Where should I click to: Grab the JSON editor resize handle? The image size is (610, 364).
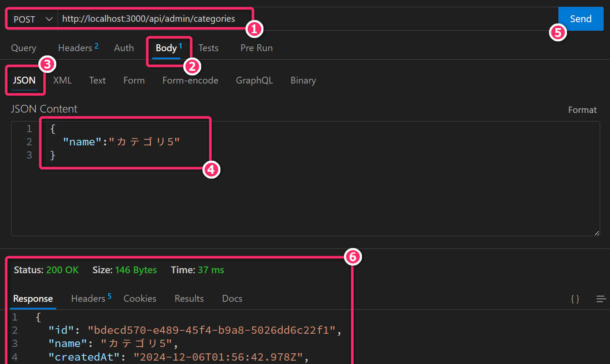point(596,233)
